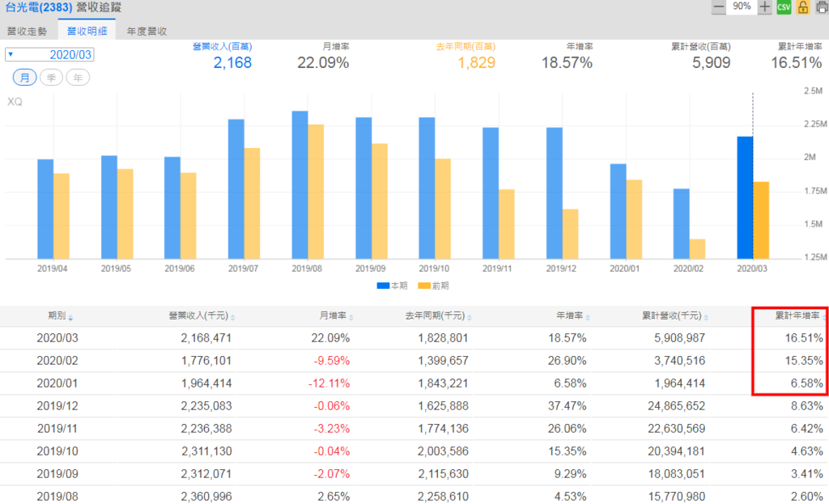829x504 pixels.
Task: Open the 年度營收 tab
Action: point(147,32)
